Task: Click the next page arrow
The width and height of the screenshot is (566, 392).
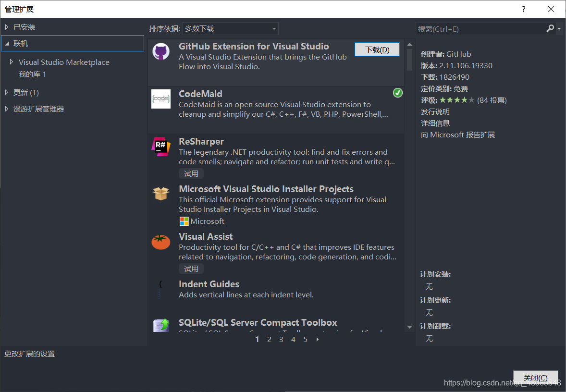Action: pos(318,339)
